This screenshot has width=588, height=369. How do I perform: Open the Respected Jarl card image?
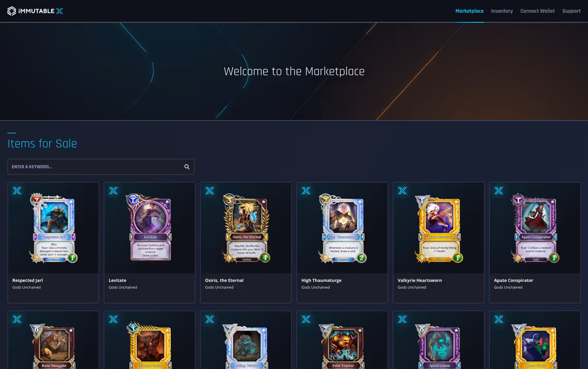[54, 228]
